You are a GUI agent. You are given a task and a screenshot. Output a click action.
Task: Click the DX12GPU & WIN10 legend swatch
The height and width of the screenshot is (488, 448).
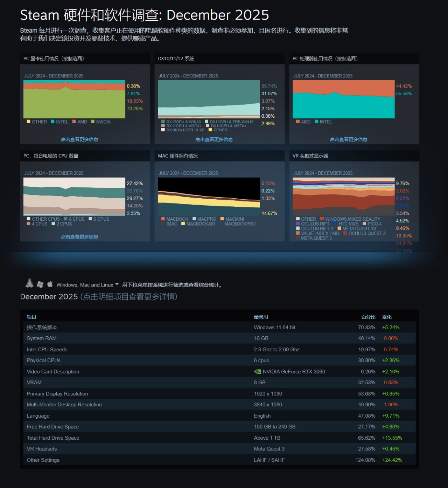tap(163, 122)
